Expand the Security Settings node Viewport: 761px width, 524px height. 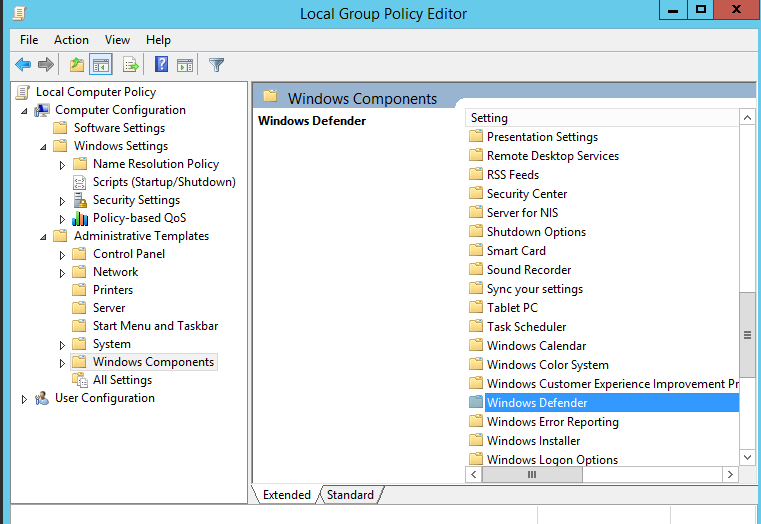point(62,201)
